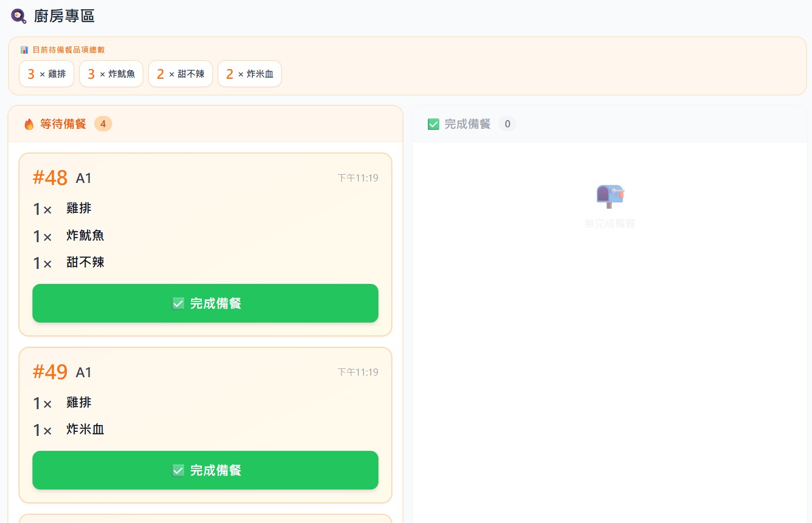Click the waiting count badge 4
The width and height of the screenshot is (812, 523).
[103, 124]
